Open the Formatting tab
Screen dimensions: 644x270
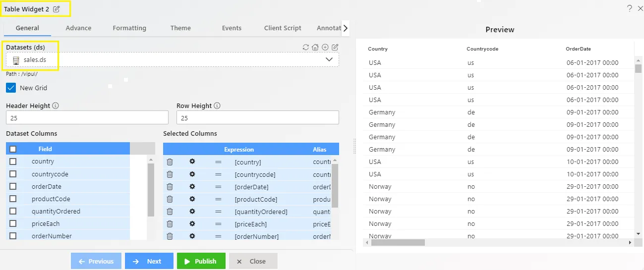129,28
